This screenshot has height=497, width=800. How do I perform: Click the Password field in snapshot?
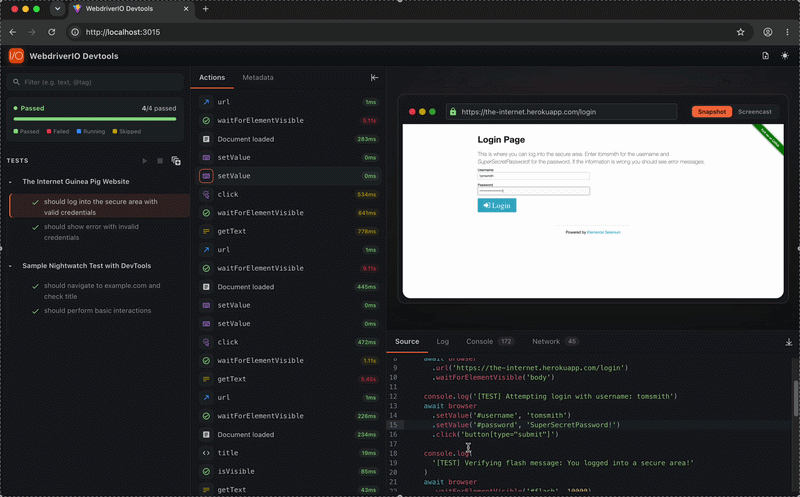click(533, 191)
